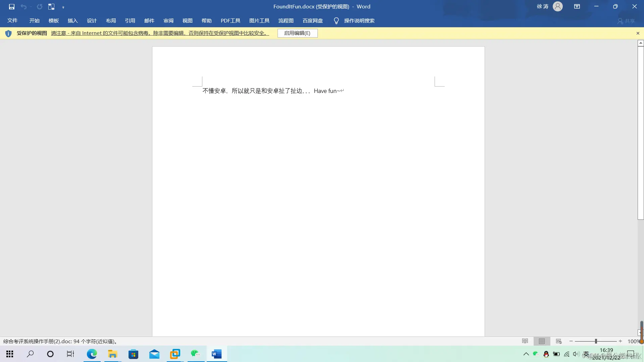Click the battery tray icon
The width and height of the screenshot is (644, 362).
556,354
